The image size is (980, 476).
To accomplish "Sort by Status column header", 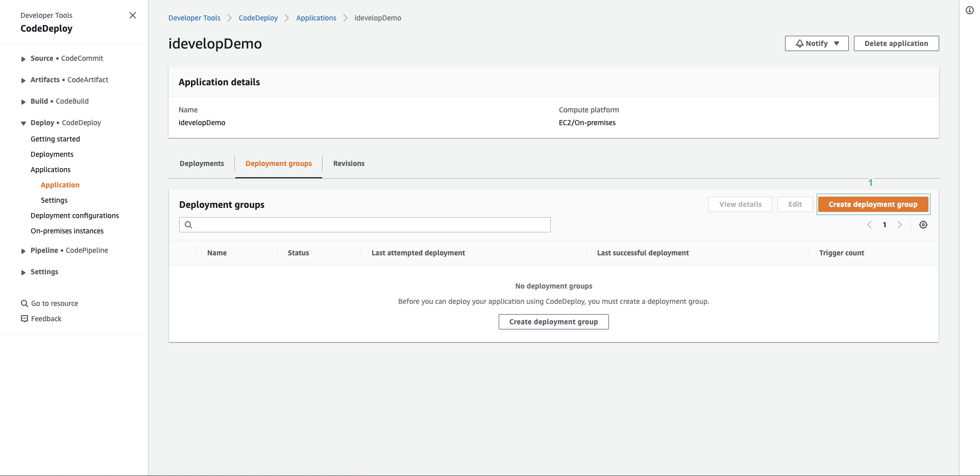I will (299, 253).
